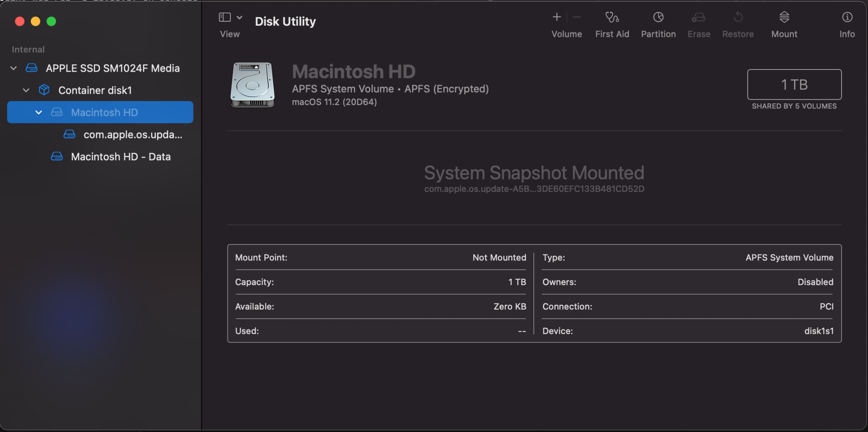
Task: Click the First Aid toolbar label
Action: [612, 34]
